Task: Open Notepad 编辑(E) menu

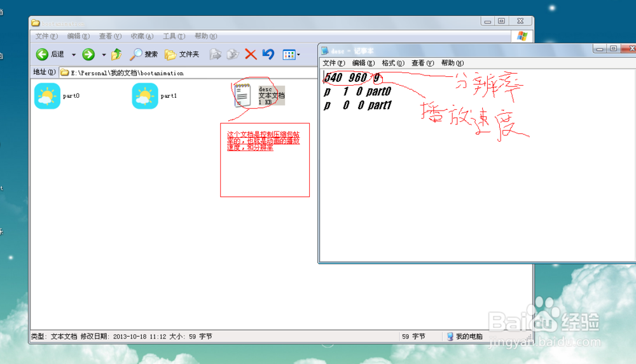Action: tap(363, 63)
